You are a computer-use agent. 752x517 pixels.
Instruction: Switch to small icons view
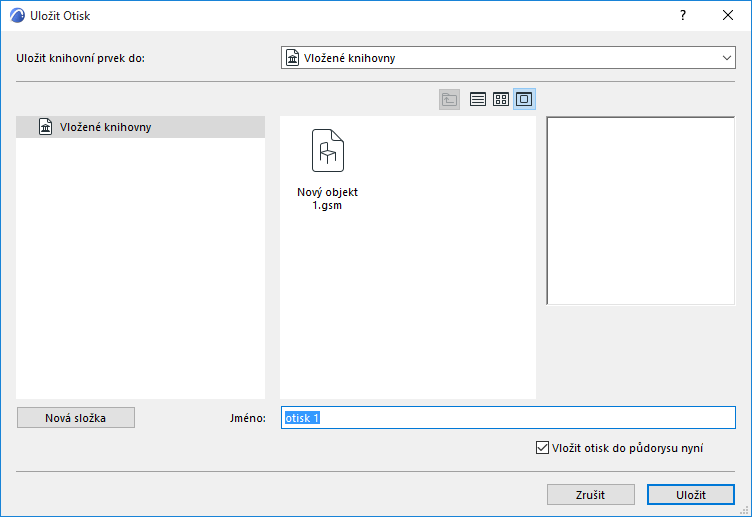pos(501,99)
